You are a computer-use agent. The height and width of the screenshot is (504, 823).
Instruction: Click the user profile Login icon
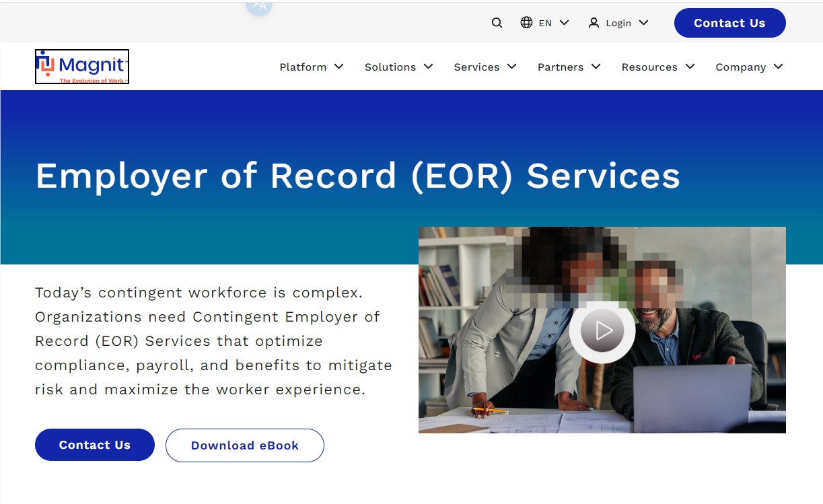[594, 23]
